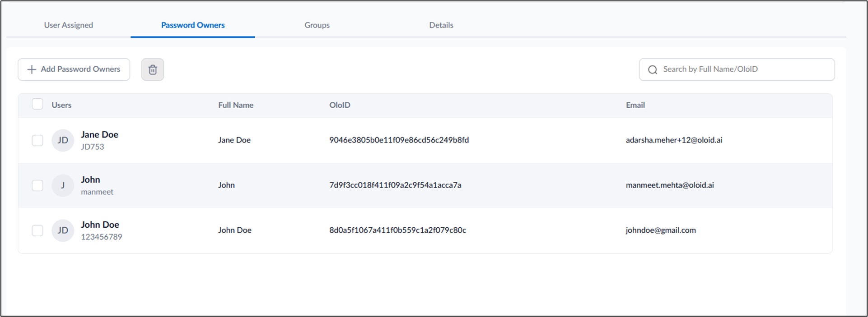Click OloID 9046e3805b0e11f09e86cd56c249b8fd
The height and width of the screenshot is (317, 868).
coord(399,140)
